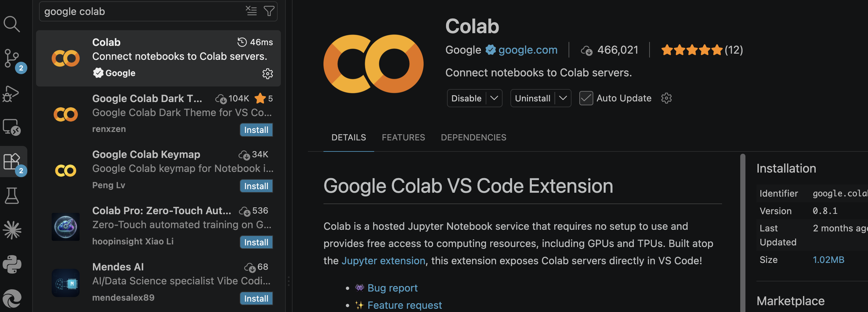Image resolution: width=868 pixels, height=312 pixels.
Task: Install Google Colab Dark Theme extension
Action: 256,130
